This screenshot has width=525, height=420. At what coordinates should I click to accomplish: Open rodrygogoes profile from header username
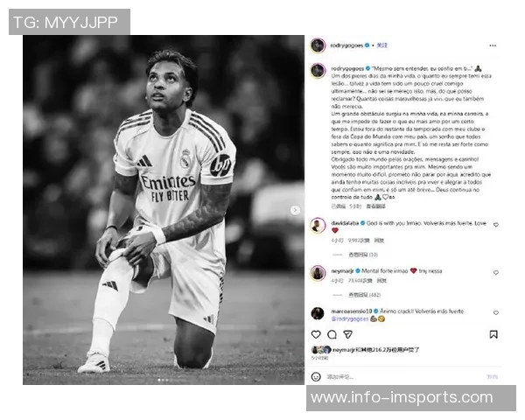tap(346, 45)
